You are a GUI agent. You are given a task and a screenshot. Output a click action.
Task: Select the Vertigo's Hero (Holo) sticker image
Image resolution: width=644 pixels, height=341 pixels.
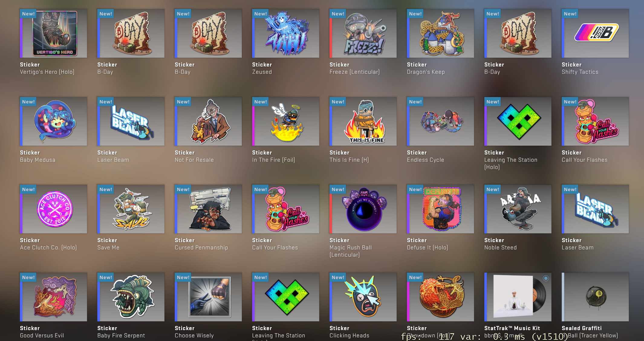tap(54, 33)
